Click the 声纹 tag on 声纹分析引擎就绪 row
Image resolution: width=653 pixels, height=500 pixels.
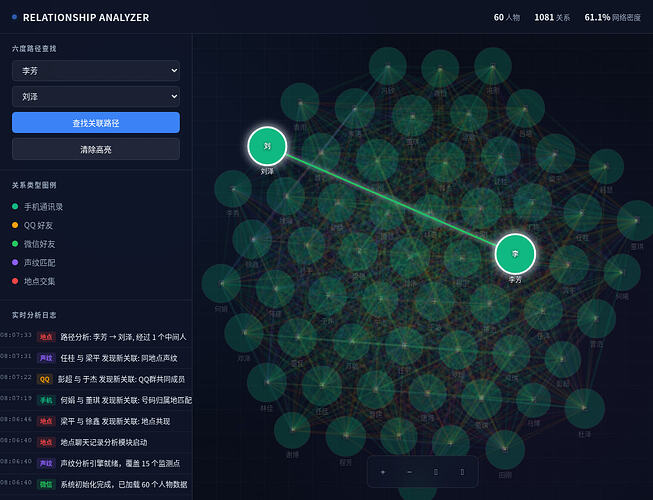(46, 463)
